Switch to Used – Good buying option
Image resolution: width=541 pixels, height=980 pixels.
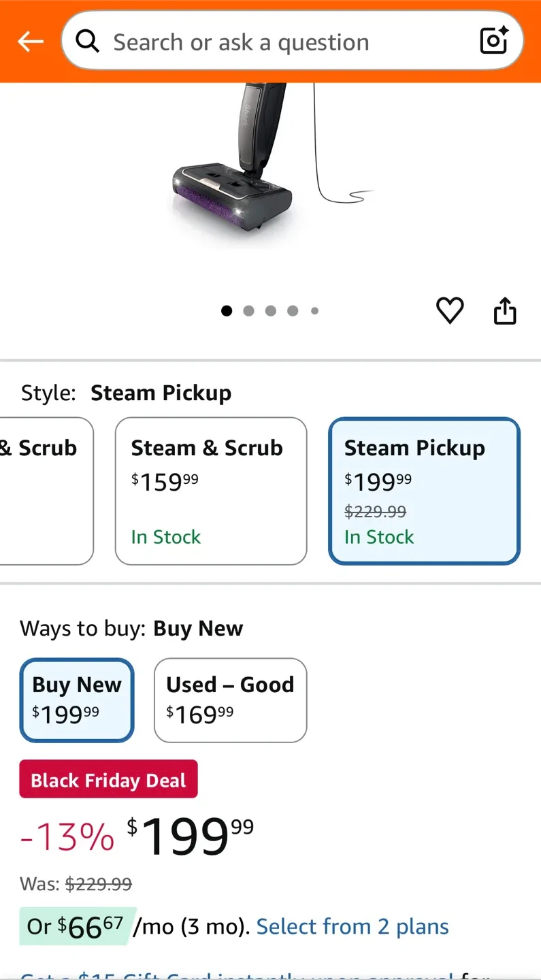pos(230,700)
